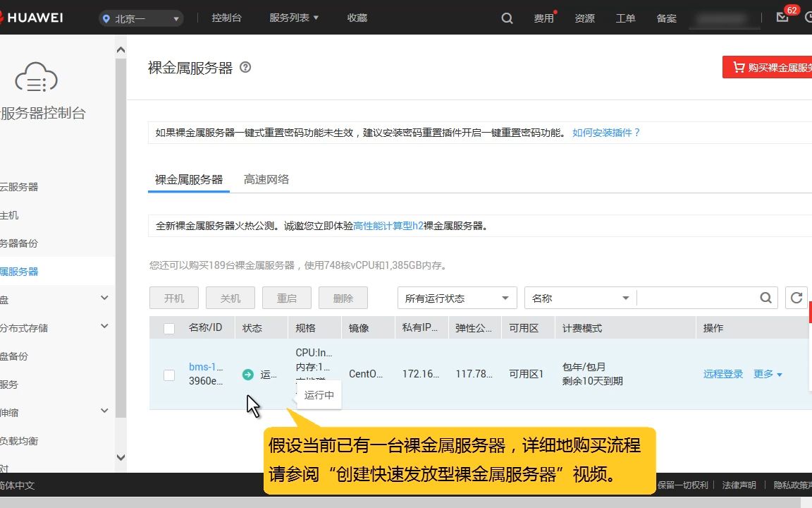Click the search text input field
Viewport: 812px width, 508px height.
(697, 298)
